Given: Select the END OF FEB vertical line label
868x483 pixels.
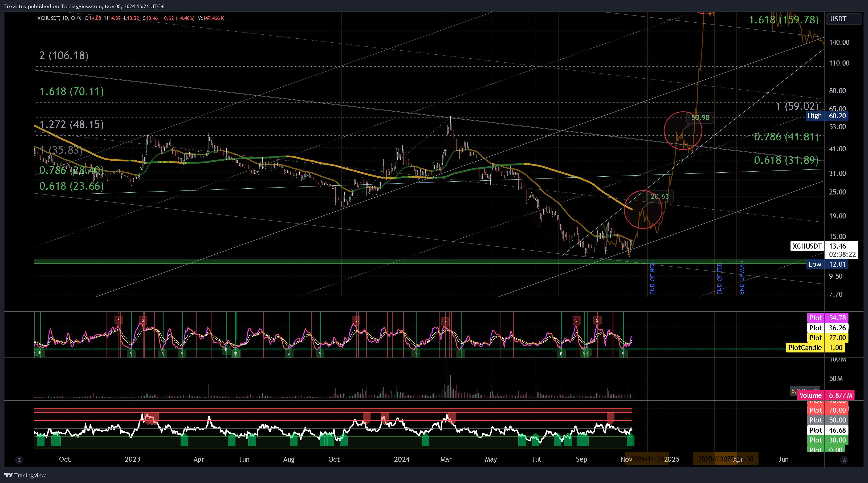Looking at the screenshot, I should coord(719,278).
